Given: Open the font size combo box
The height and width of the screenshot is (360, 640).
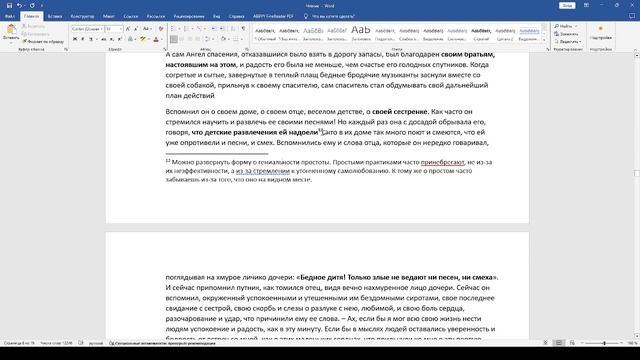Looking at the screenshot, I should (113, 29).
